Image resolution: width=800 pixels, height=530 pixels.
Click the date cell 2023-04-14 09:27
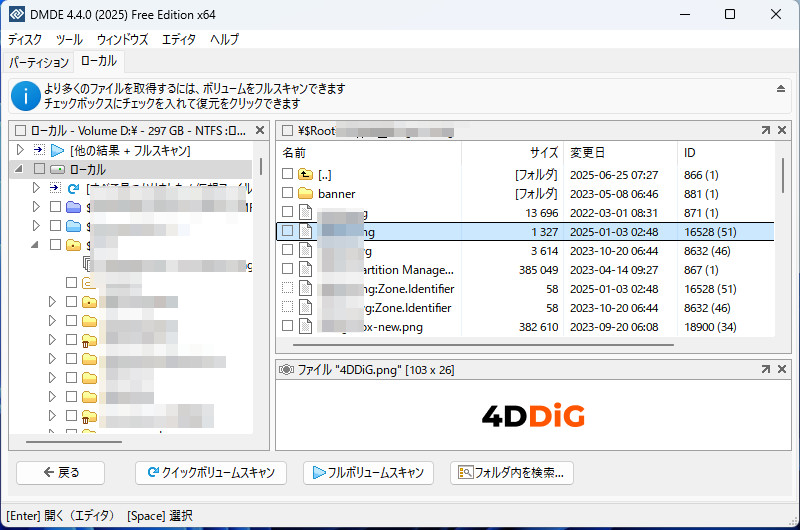tap(614, 270)
